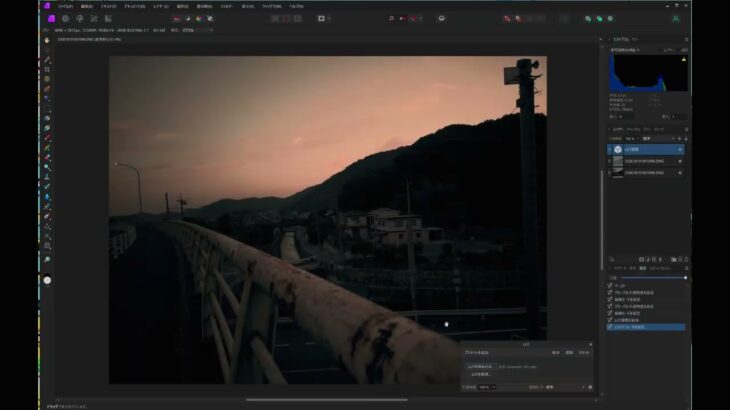Click the Reset button in LUT dialog
Image resolution: width=730 pixels, height=410 pixels.
coord(584,353)
